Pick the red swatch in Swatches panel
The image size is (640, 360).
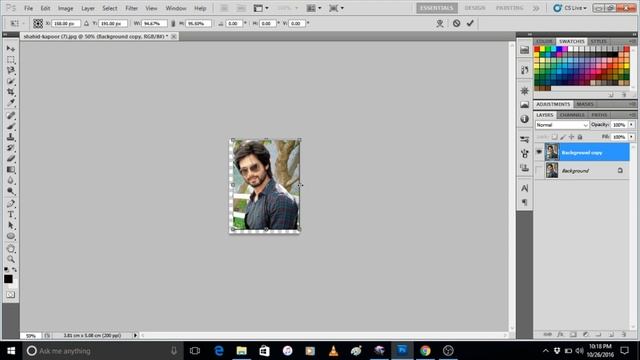[x=537, y=49]
